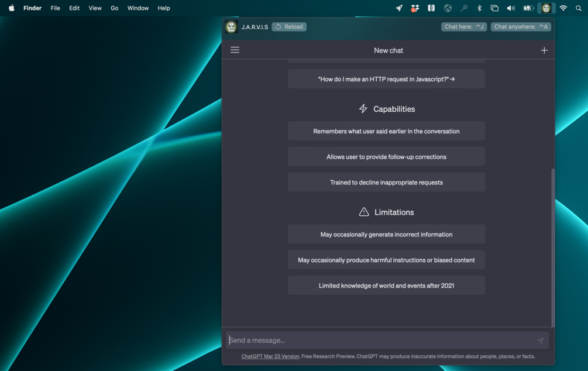Open the Window menu
588x371 pixels.
coord(137,8)
